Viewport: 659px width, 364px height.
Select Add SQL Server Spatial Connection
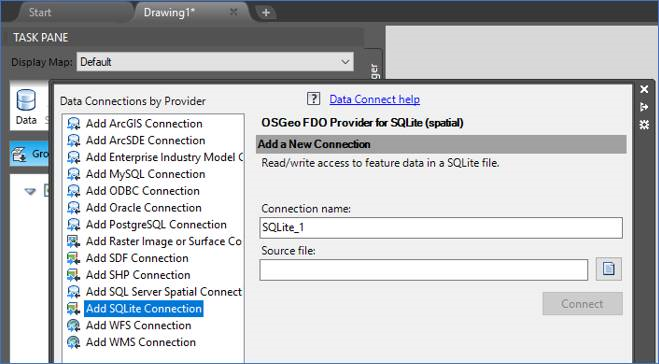163,292
